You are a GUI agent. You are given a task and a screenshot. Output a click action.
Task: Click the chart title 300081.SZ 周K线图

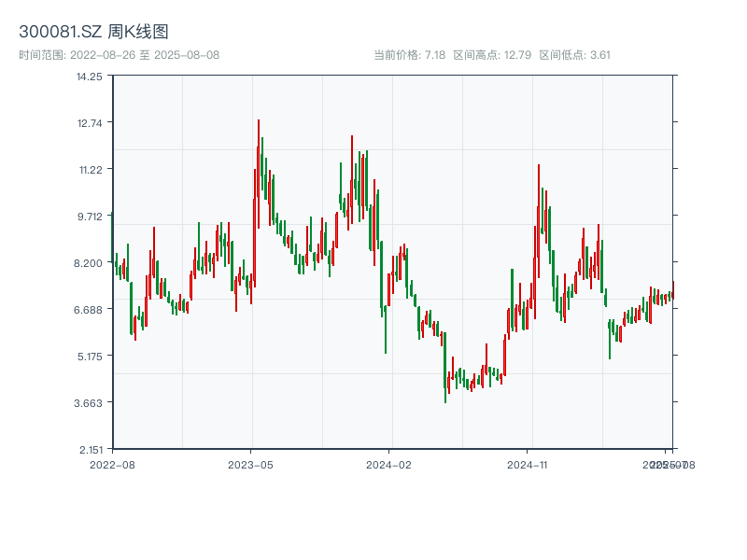(x=94, y=32)
